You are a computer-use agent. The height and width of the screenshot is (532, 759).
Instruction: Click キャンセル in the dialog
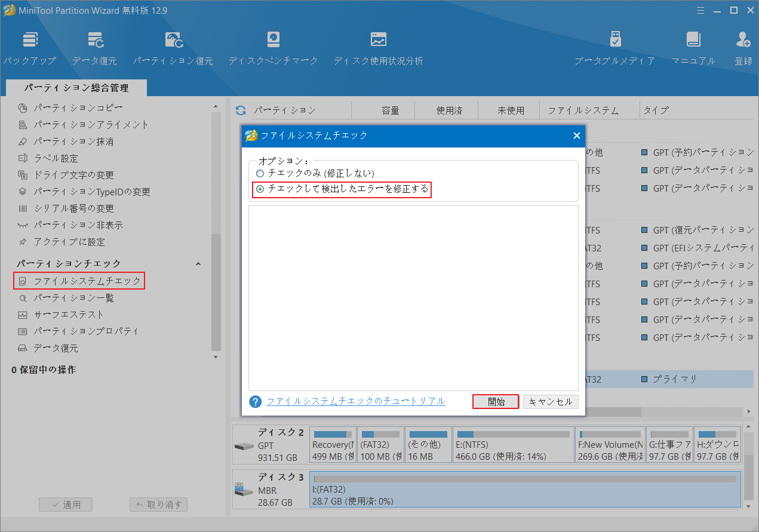[551, 402]
